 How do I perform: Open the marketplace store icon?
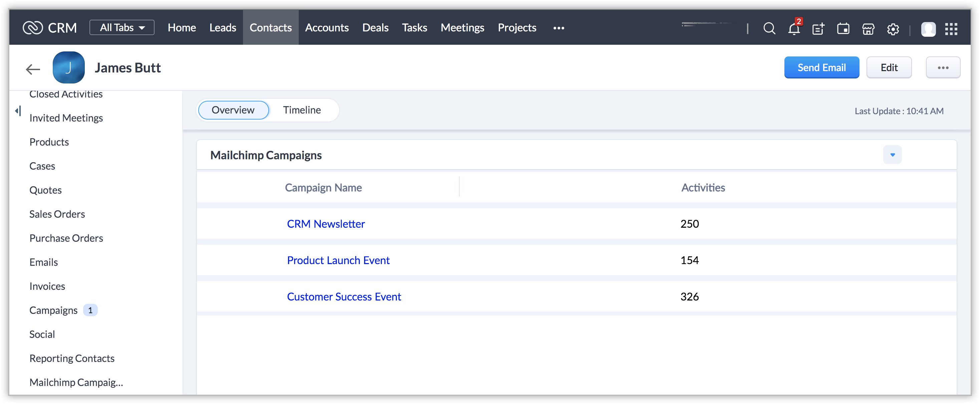(x=868, y=28)
